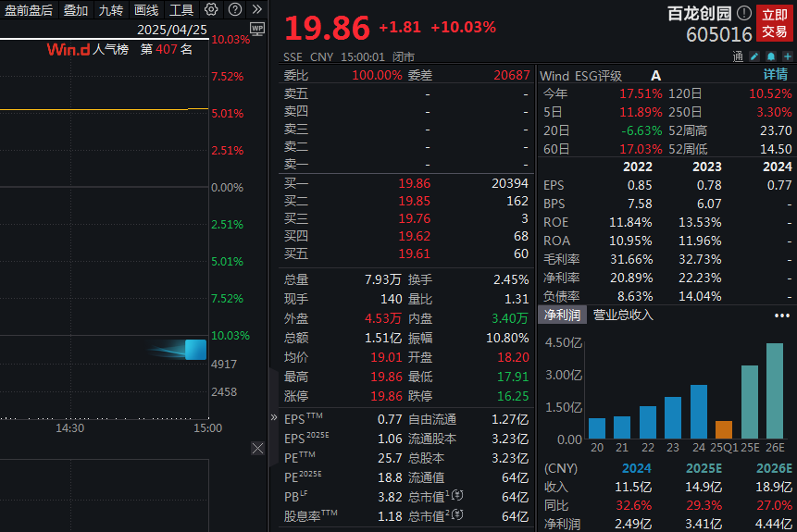Image resolution: width=797 pixels, height=532 pixels.
Task: Switch to 净利润 tab
Action: tap(562, 315)
